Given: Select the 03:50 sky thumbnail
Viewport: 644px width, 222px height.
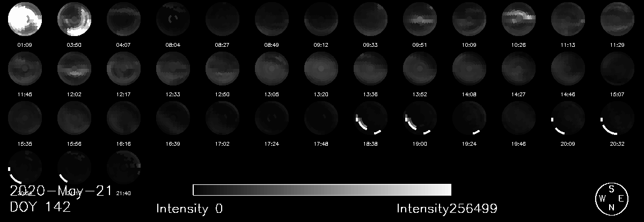Looking at the screenshot, I should pyautogui.click(x=74, y=19).
